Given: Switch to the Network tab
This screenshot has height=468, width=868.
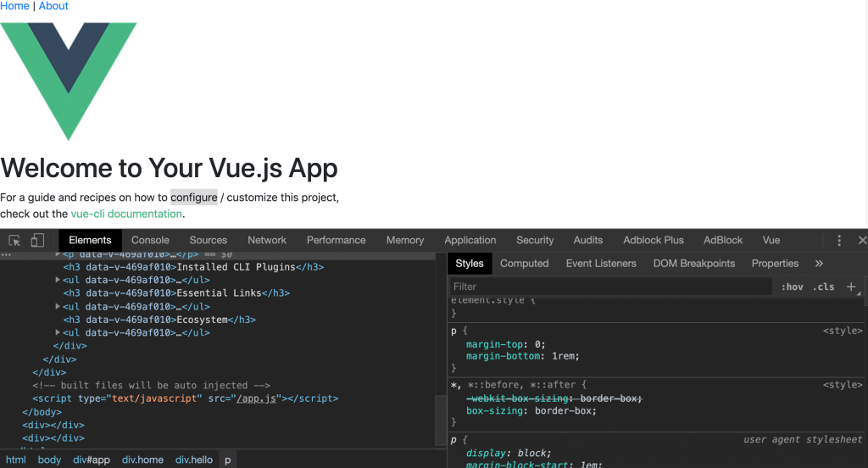Looking at the screenshot, I should click(x=267, y=241).
